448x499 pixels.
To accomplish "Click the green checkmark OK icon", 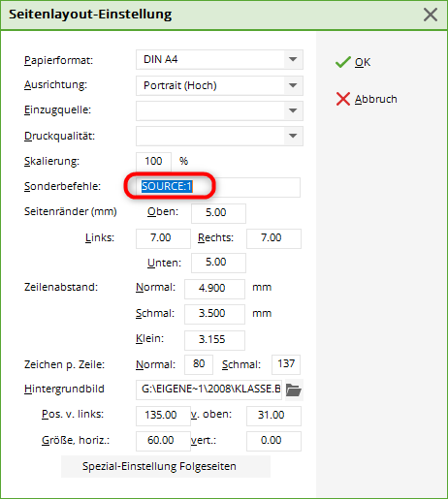I will 343,62.
